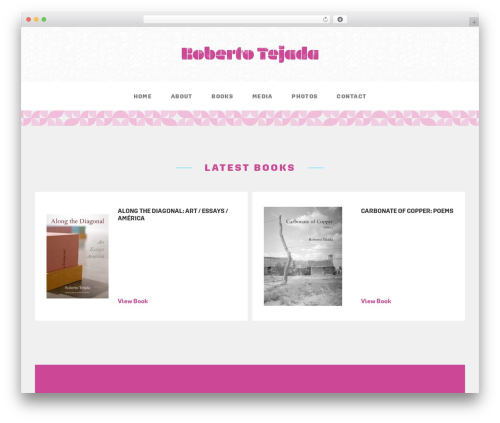
Task: Click the reload icon in the address bar
Action: pyautogui.click(x=325, y=20)
